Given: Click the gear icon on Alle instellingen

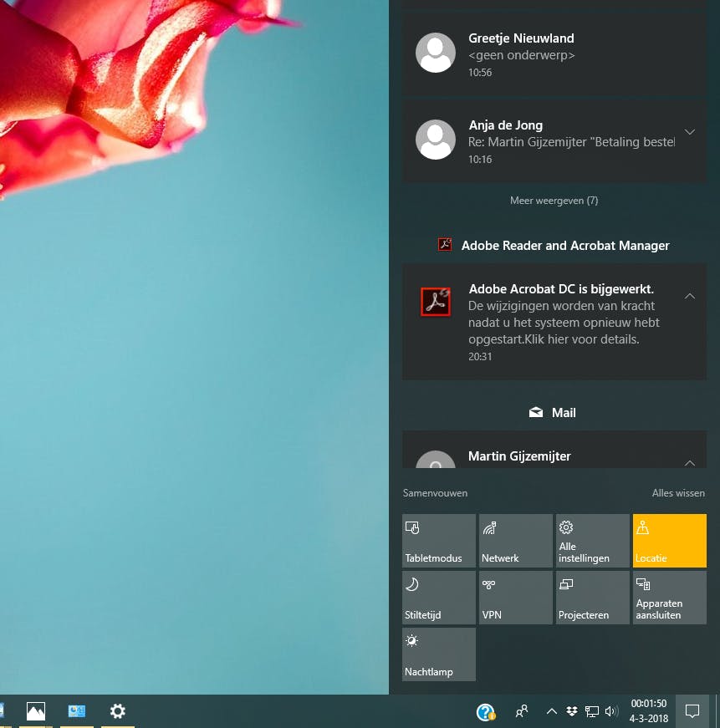Looking at the screenshot, I should coord(566,527).
